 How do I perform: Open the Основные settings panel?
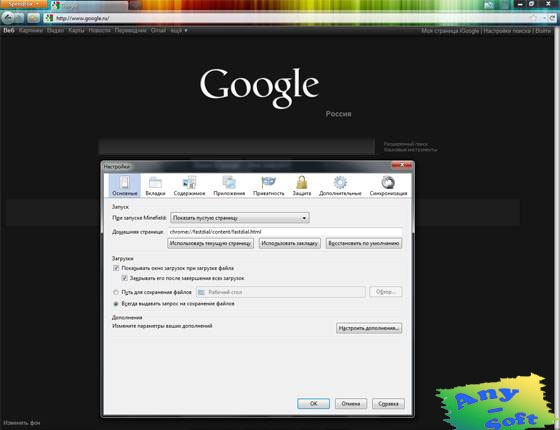pos(125,186)
